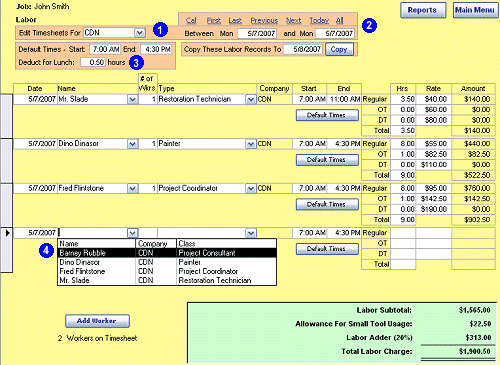Select Barney Rubble from the name list
500x365 pixels.
point(167,253)
